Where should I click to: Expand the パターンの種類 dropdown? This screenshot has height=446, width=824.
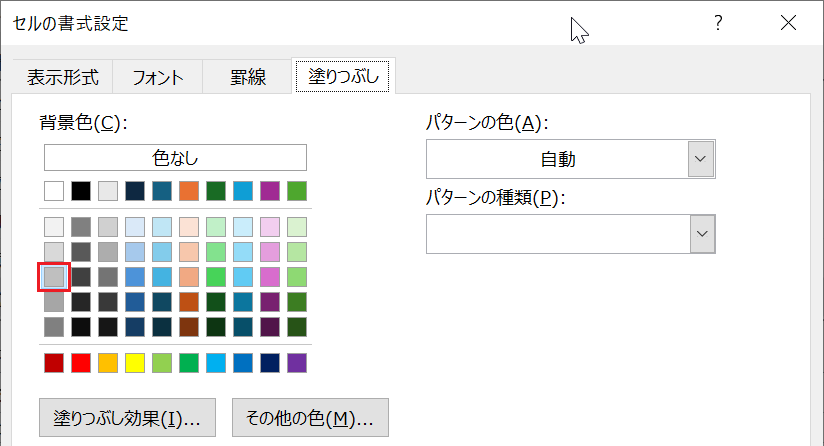[702, 233]
